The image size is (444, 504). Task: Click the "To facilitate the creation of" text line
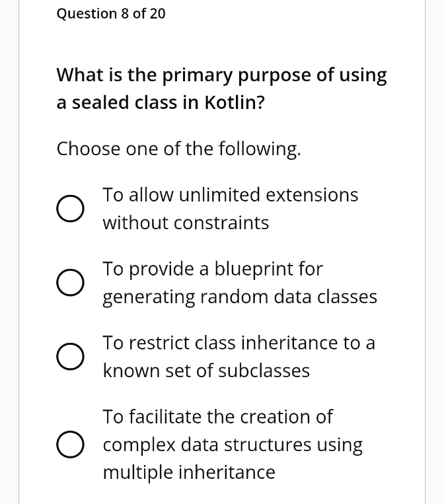click(217, 417)
